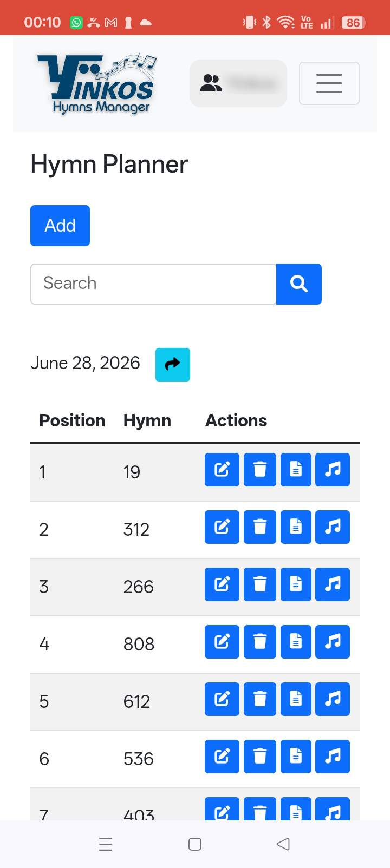Tap the Android home navigation button
Image resolution: width=390 pixels, height=868 pixels.
(x=195, y=844)
